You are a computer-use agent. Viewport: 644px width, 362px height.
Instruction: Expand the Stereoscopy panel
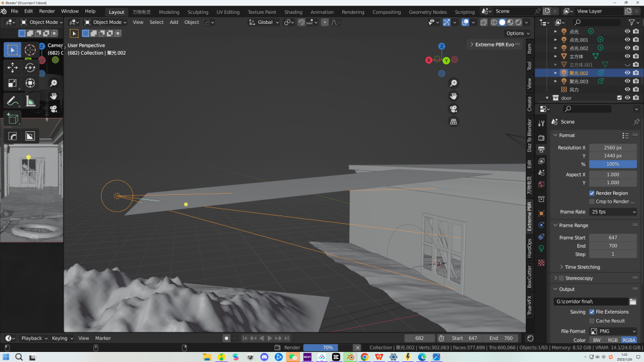pyautogui.click(x=556, y=278)
